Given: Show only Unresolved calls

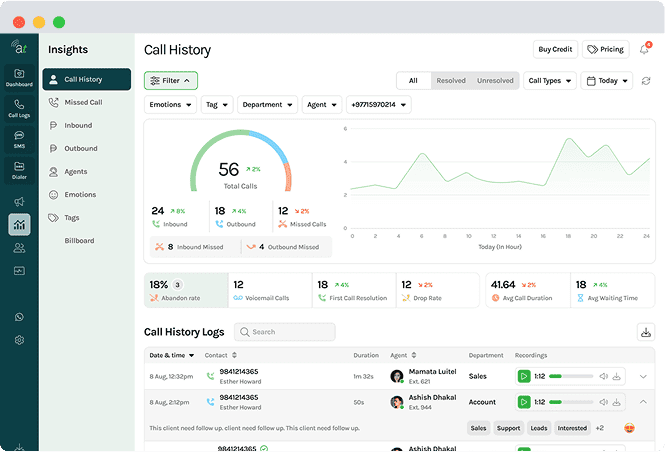Looking at the screenshot, I should [495, 80].
